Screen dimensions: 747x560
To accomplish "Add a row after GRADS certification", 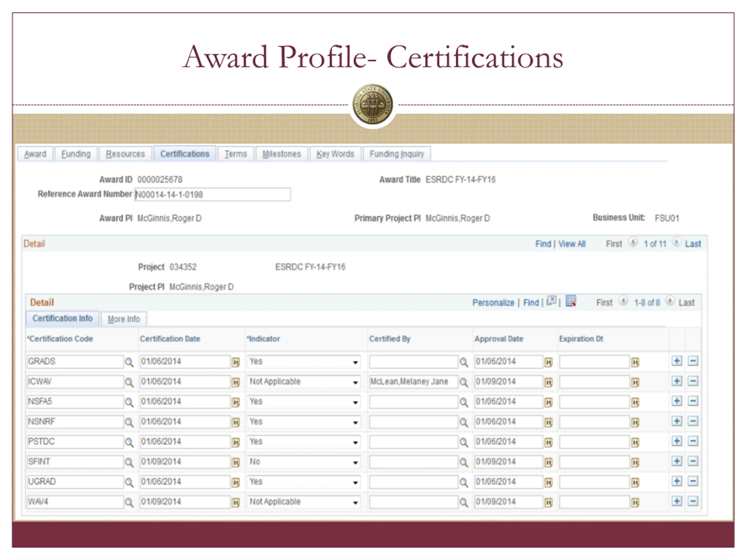I will (677, 361).
